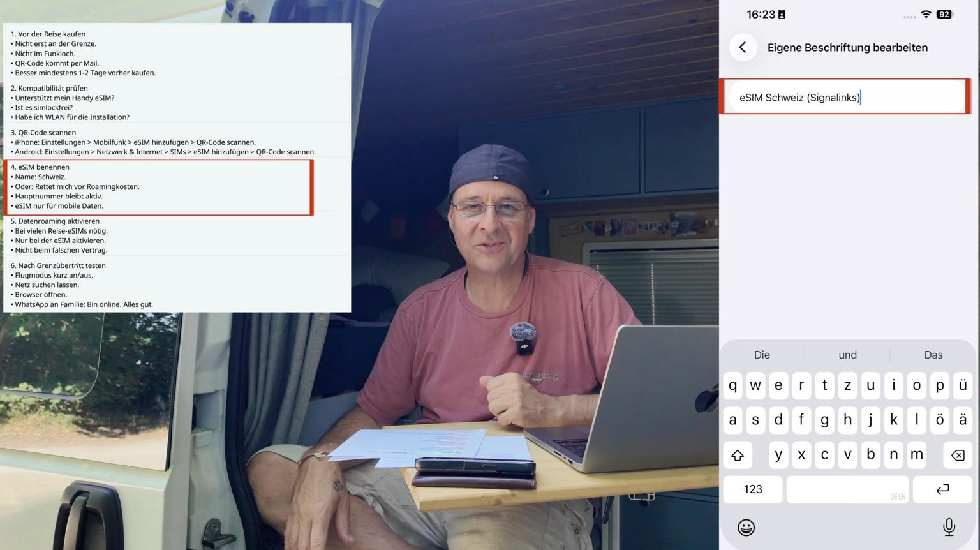This screenshot has height=550, width=980.
Task: Tap the battery 92 indicator
Action: click(x=944, y=14)
